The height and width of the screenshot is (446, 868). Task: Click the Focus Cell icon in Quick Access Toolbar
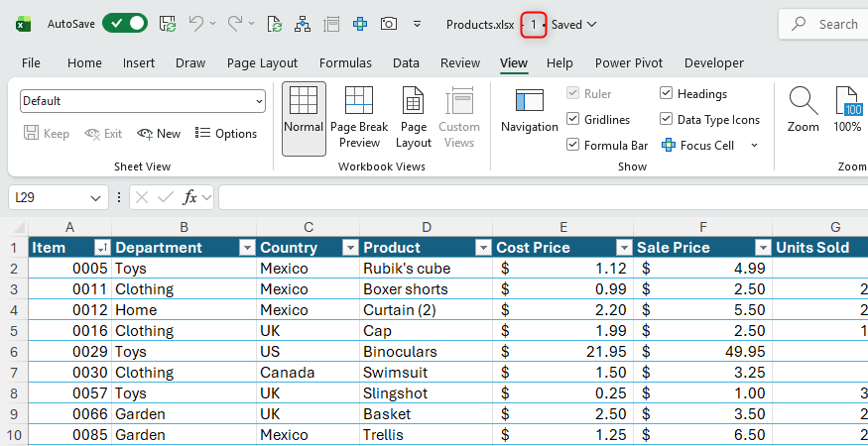pos(360,24)
